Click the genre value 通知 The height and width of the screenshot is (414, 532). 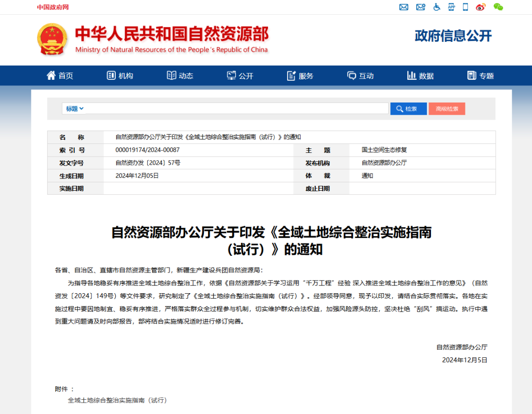pyautogui.click(x=367, y=176)
